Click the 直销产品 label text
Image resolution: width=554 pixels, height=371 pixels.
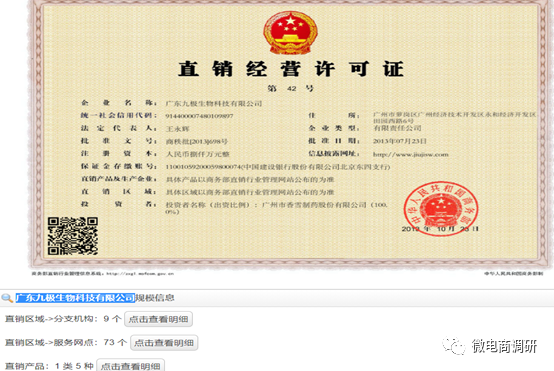26,366
